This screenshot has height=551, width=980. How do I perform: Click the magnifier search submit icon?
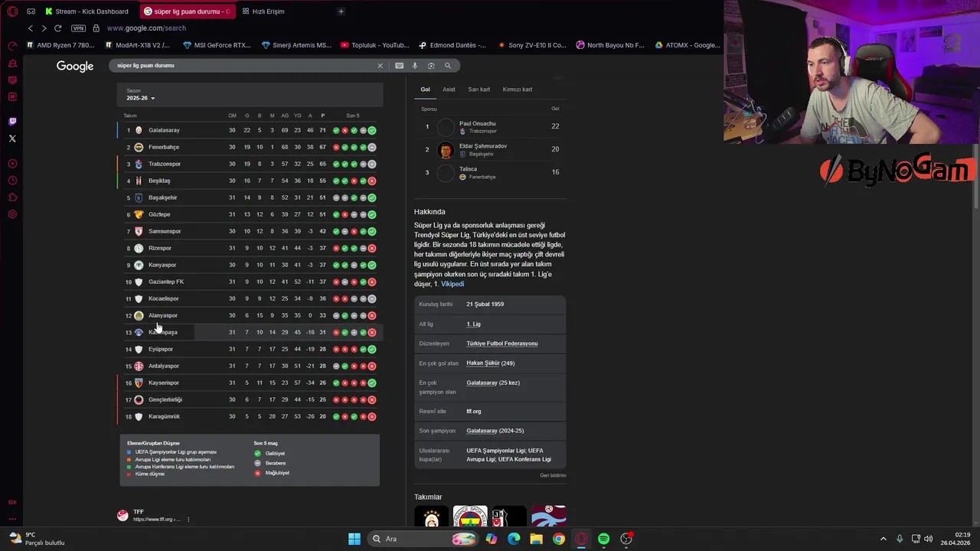tap(448, 66)
